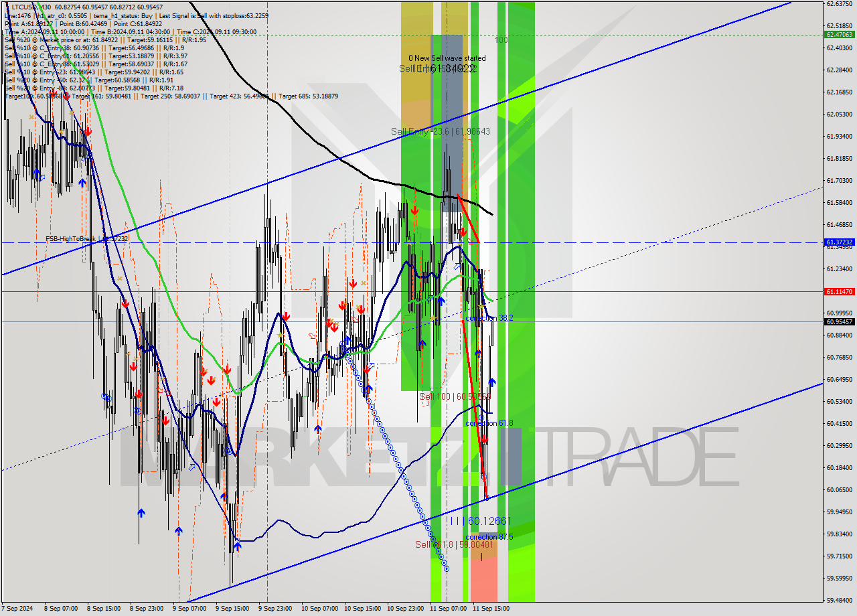Click the '8 Sep 07:00' time label
This screenshot has width=857, height=616.
[x=61, y=609]
